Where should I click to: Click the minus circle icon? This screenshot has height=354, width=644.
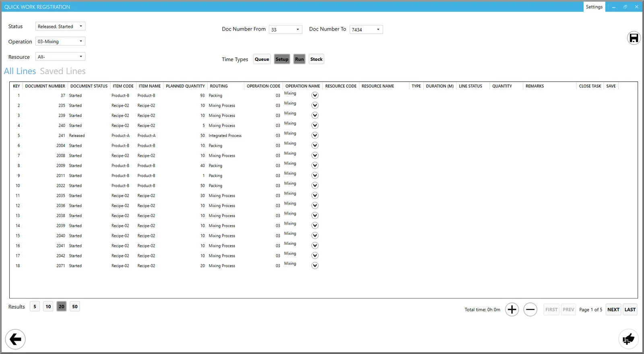[530, 309]
